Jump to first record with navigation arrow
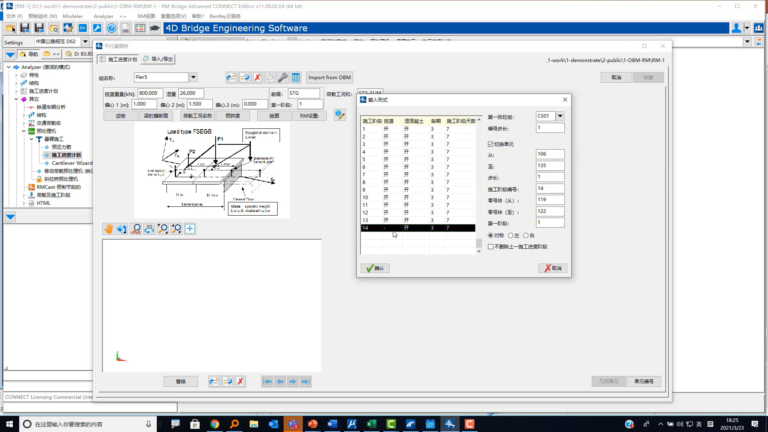Screen dimensions: 768x432 click(267, 382)
